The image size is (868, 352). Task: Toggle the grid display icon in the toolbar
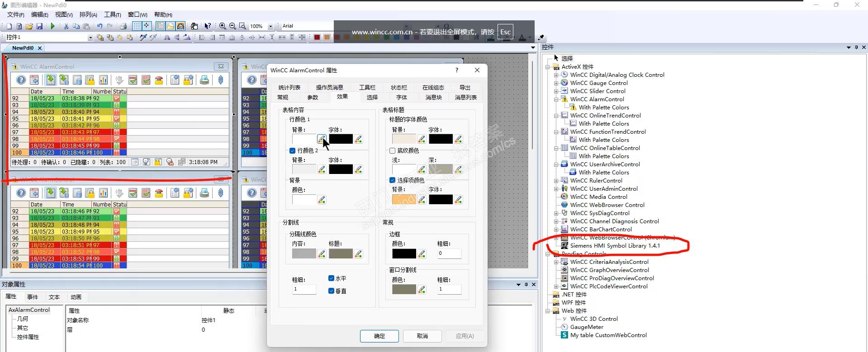pyautogui.click(x=137, y=26)
